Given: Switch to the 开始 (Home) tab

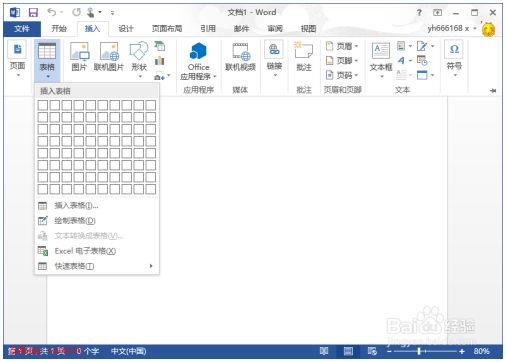Looking at the screenshot, I should 59,29.
